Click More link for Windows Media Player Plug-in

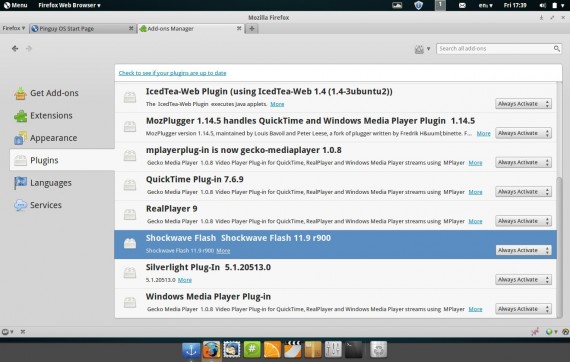coord(475,309)
